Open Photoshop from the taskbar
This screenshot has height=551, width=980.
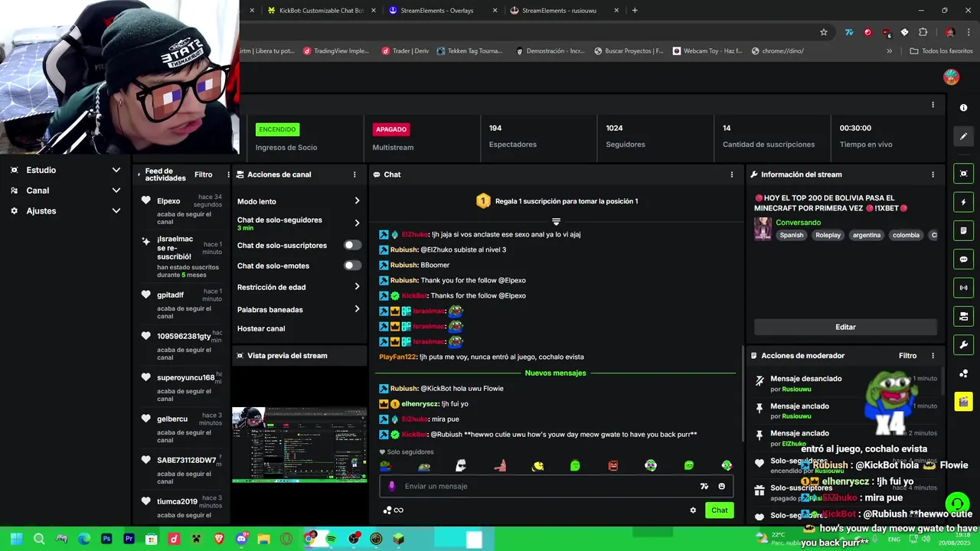point(106,539)
